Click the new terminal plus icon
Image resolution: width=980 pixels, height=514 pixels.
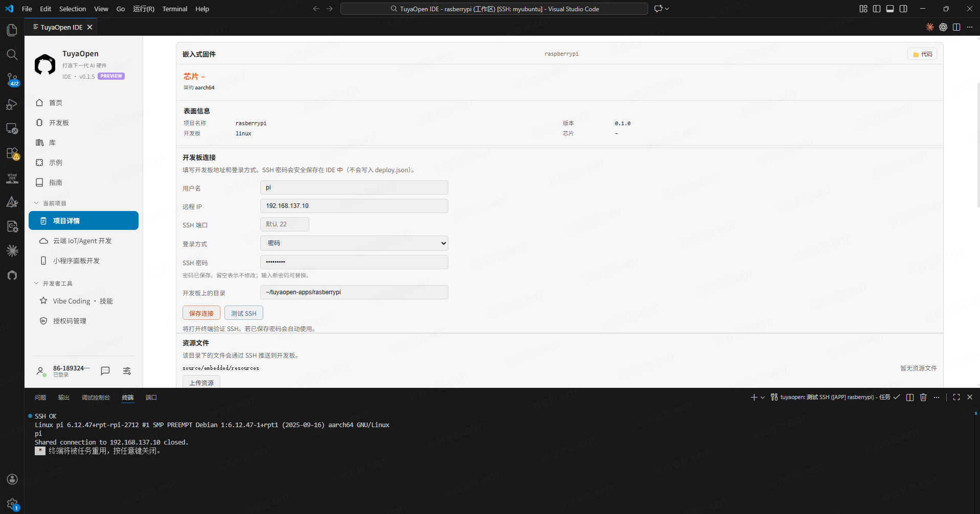tap(754, 397)
